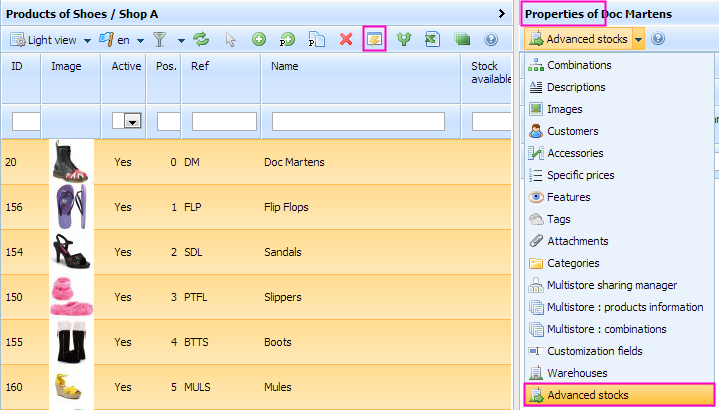This screenshot has width=719, height=410.
Task: Click the add product with P icon
Action: [x=287, y=40]
